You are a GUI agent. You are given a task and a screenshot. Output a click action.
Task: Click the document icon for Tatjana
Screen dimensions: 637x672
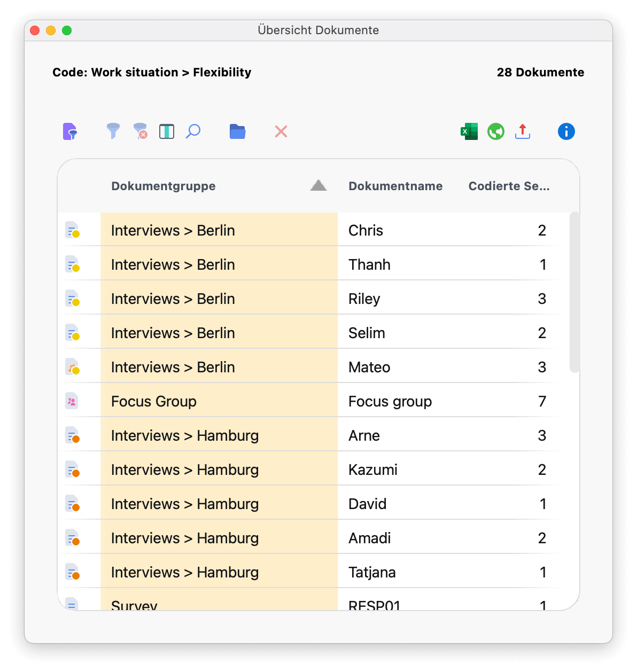click(73, 572)
